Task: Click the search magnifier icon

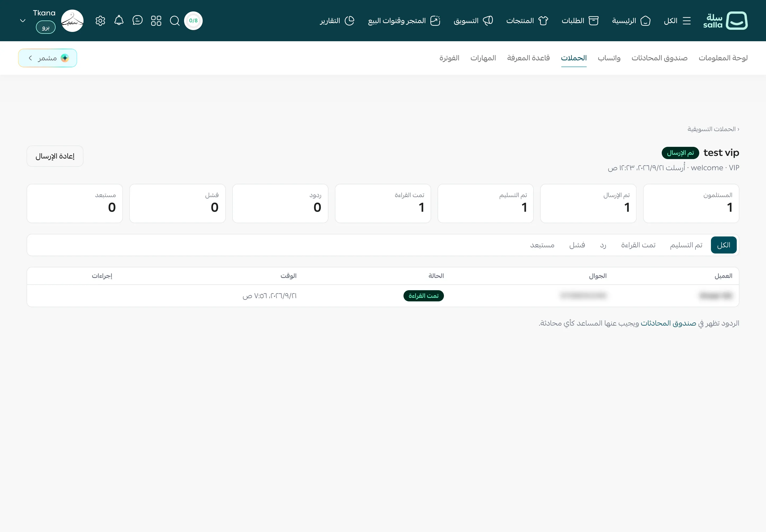Action: tap(175, 21)
